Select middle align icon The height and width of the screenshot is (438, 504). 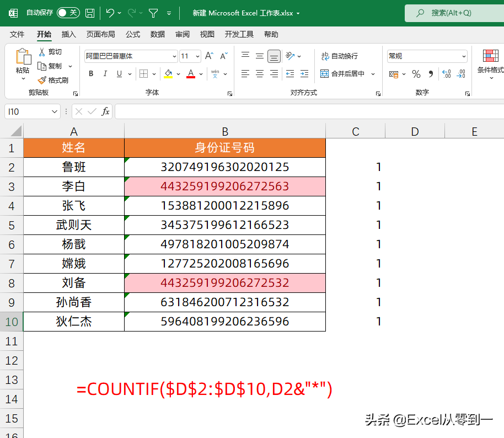260,56
